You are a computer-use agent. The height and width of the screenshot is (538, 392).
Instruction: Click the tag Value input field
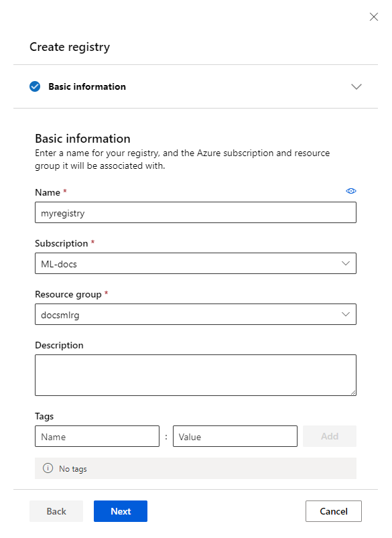(x=235, y=436)
